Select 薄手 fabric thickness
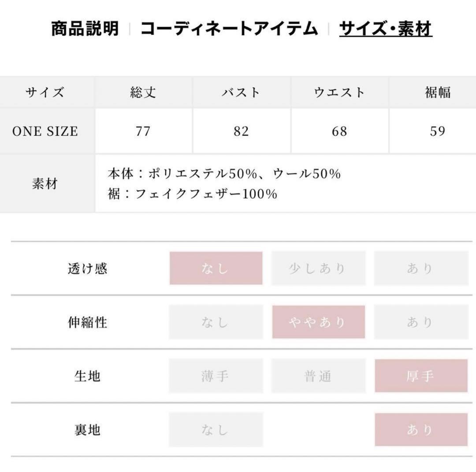476x472 pixels. pos(216,376)
